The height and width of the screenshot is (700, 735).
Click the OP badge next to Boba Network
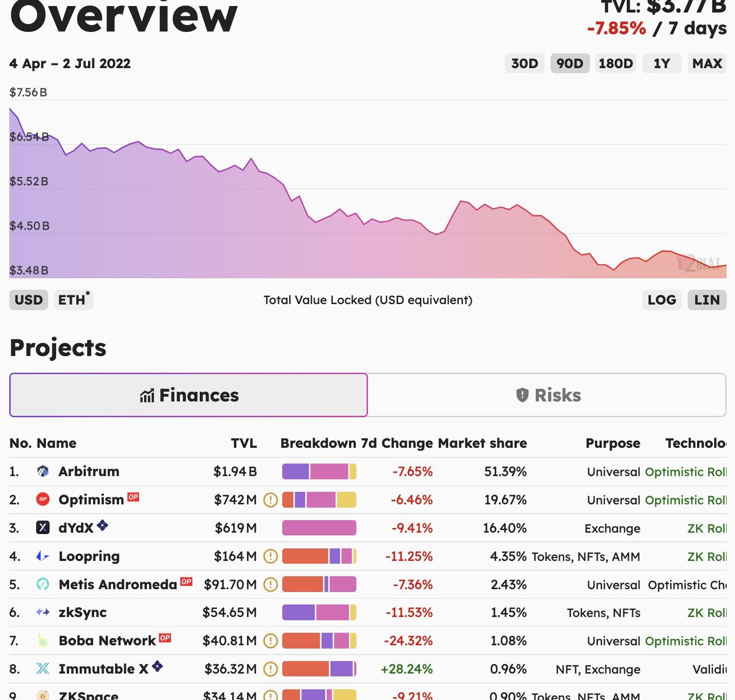165,638
